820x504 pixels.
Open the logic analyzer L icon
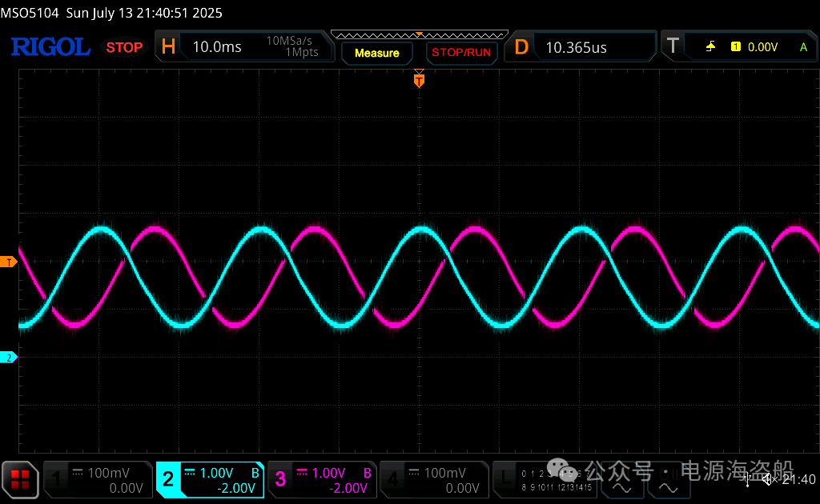point(505,479)
